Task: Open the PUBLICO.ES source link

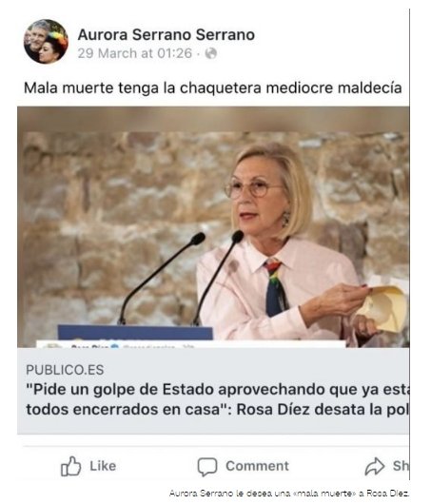Action: (65, 370)
